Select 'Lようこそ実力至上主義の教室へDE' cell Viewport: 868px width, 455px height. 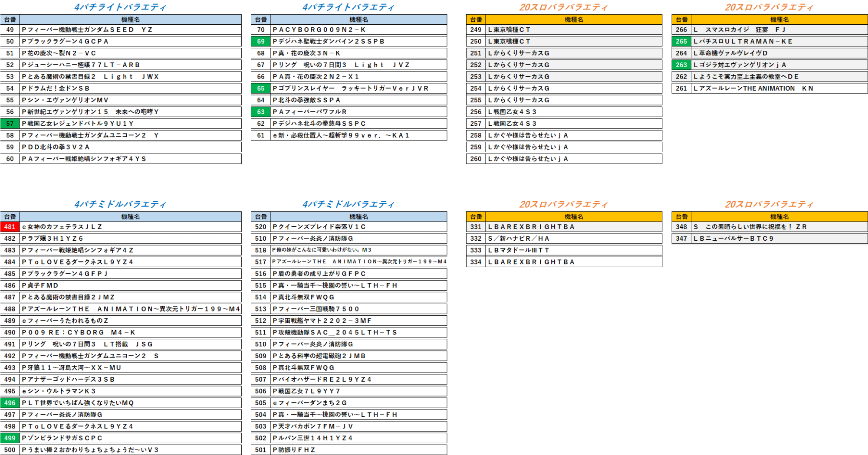coord(779,77)
